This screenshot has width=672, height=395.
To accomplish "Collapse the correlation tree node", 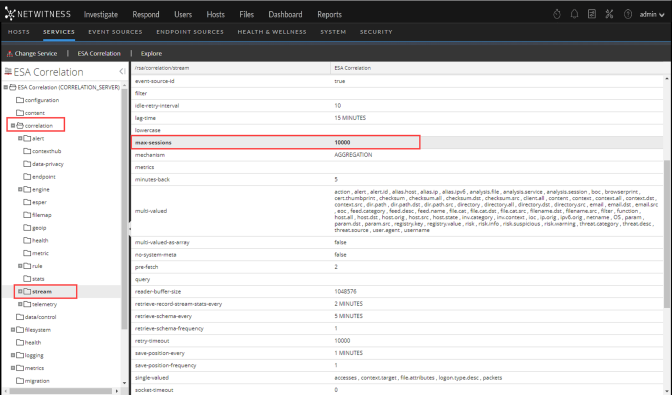I will 13,126.
